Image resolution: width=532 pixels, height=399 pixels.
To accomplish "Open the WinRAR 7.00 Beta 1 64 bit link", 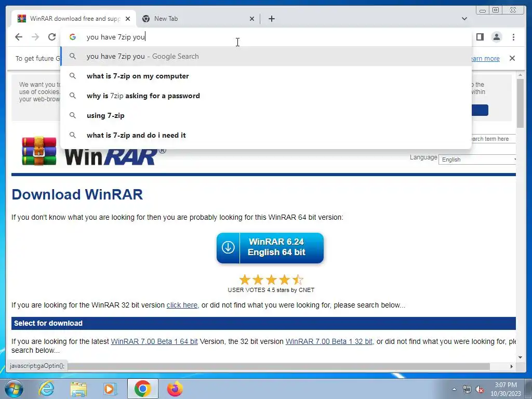I will click(x=154, y=341).
